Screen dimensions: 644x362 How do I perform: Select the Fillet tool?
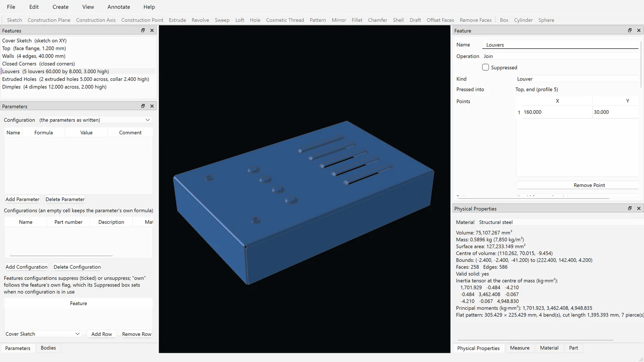point(357,20)
